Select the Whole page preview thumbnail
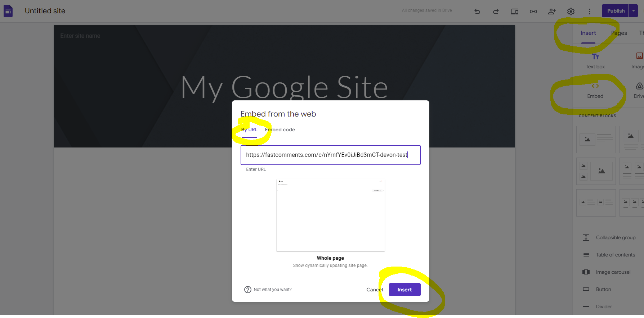Viewport: 644px width, 318px height. [330, 215]
